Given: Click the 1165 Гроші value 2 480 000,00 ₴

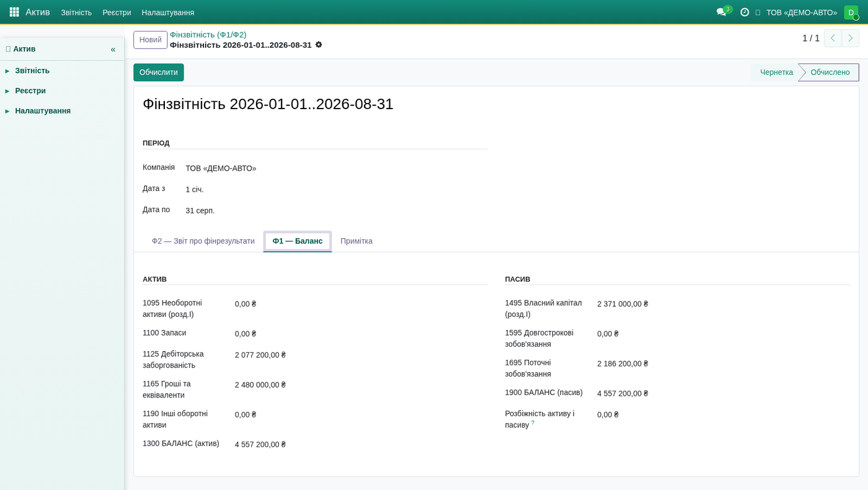Looking at the screenshot, I should [260, 385].
